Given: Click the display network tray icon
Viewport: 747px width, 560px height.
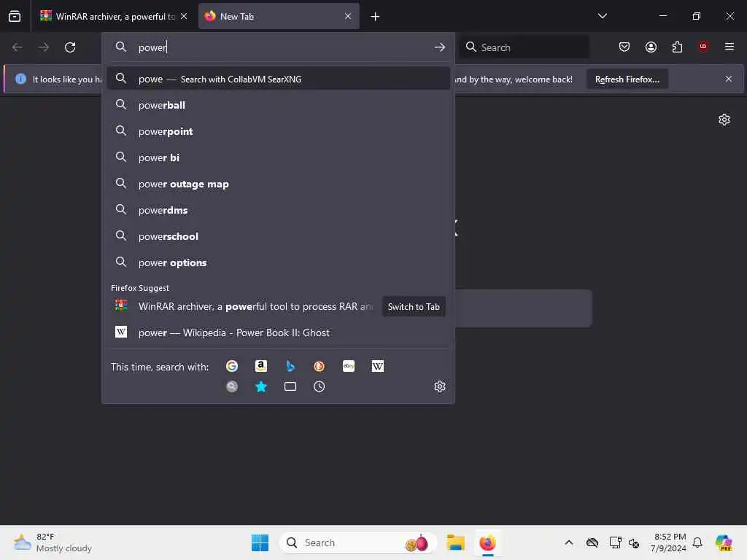Looking at the screenshot, I should [x=614, y=542].
